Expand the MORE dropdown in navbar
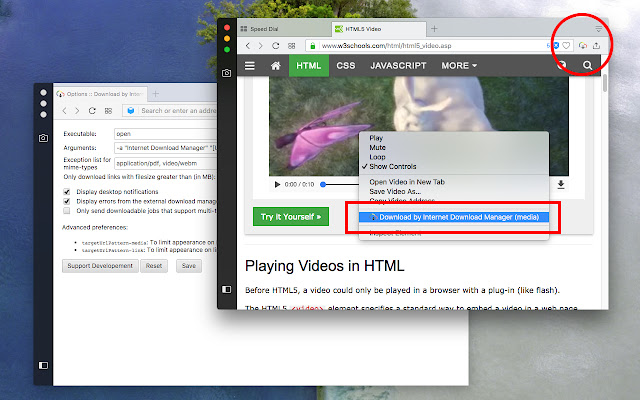 (459, 66)
